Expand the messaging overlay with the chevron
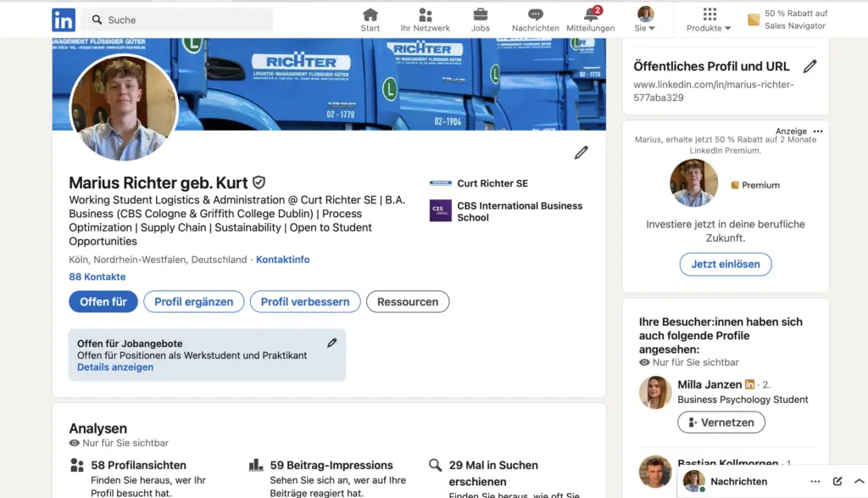This screenshot has height=498, width=868. (860, 481)
